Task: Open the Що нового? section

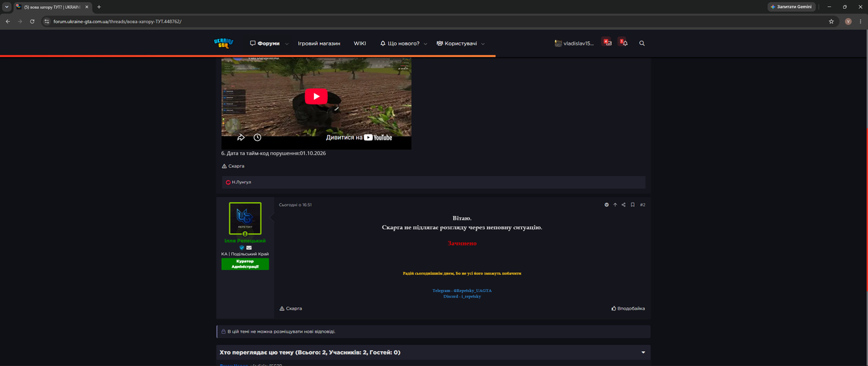Action: tap(399, 43)
